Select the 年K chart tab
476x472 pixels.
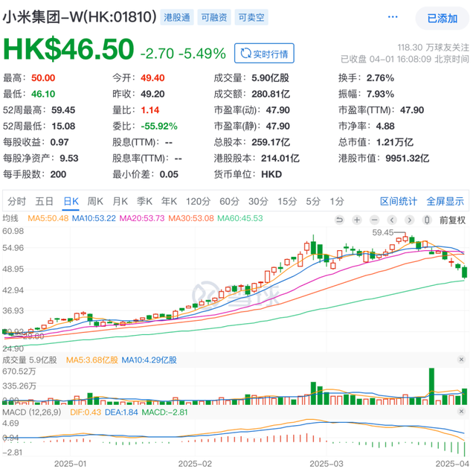[x=169, y=201]
